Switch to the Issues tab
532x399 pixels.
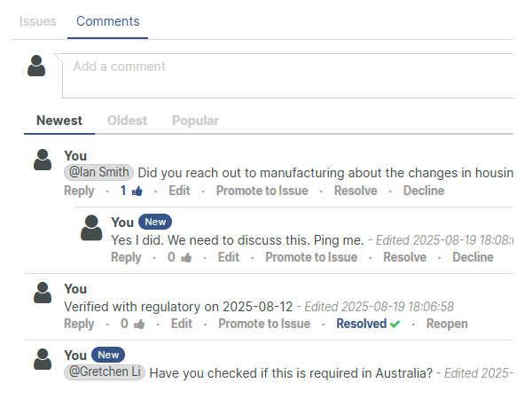pyautogui.click(x=37, y=21)
